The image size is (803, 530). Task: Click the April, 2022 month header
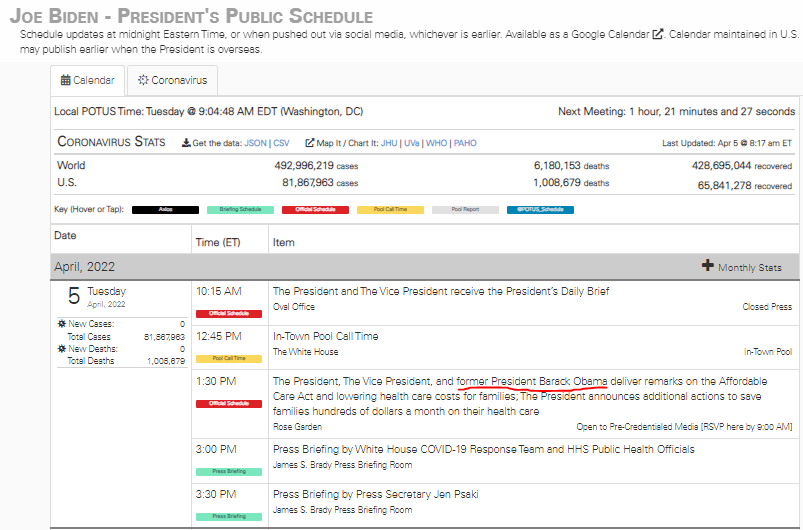tap(84, 267)
